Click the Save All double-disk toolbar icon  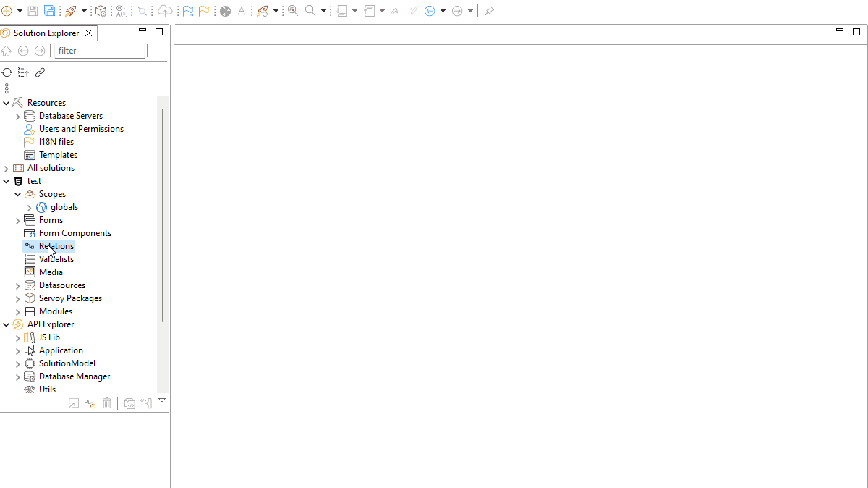point(49,11)
